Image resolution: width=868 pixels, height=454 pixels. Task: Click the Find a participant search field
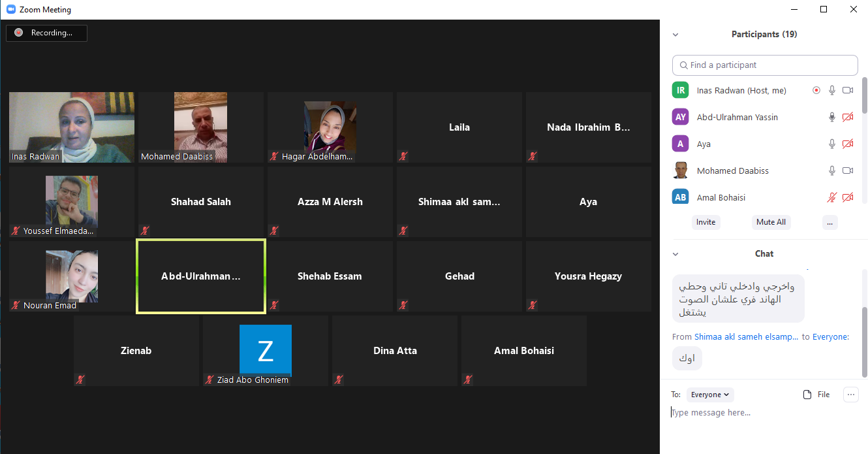click(x=765, y=65)
